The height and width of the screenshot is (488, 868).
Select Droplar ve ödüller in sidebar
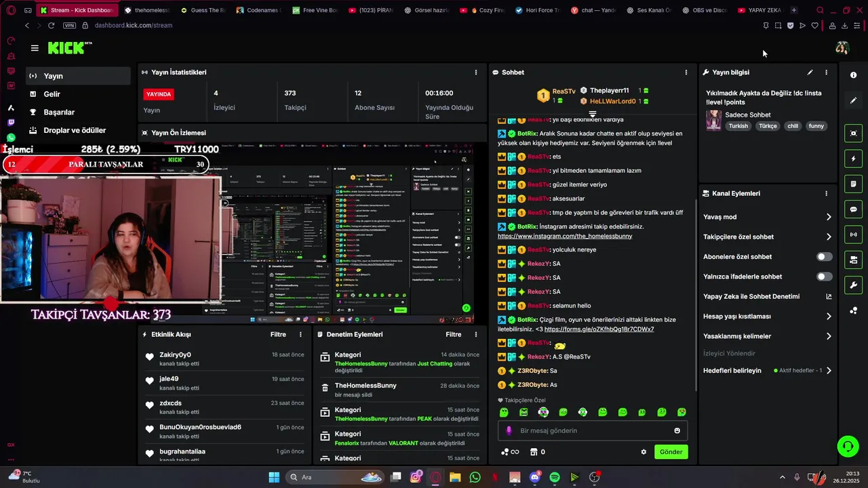pyautogui.click(x=78, y=130)
